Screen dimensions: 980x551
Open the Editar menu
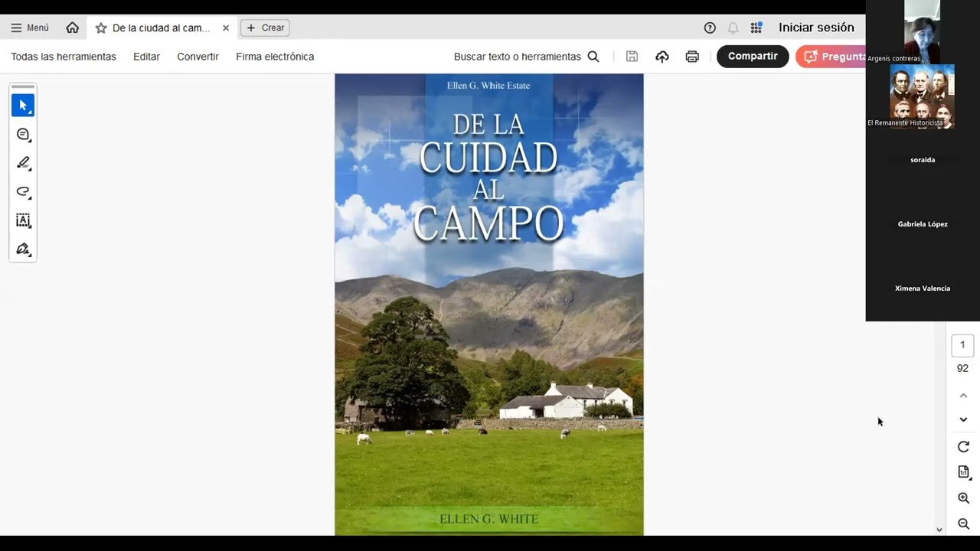pos(146,57)
